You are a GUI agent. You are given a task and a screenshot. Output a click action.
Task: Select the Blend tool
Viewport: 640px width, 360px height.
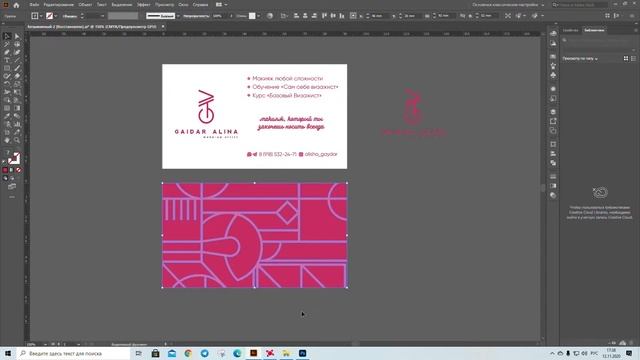pos(17,116)
